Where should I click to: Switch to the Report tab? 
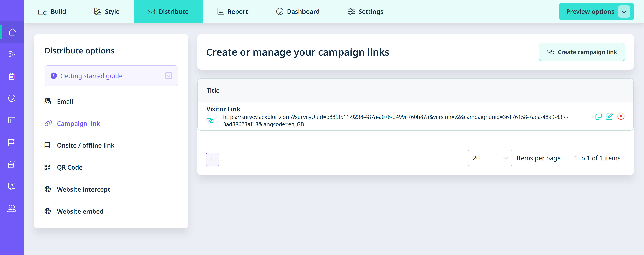232,12
